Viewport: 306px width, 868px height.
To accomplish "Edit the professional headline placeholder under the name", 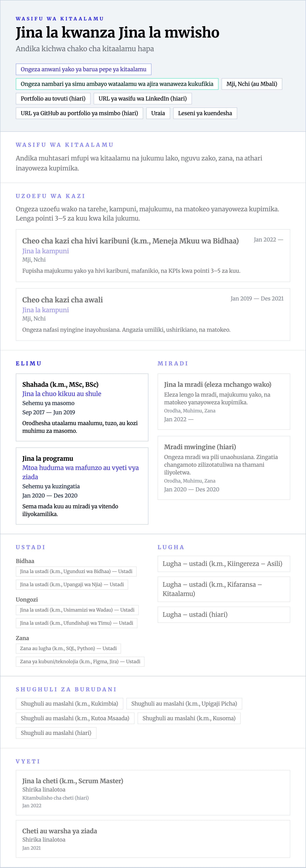I will pyautogui.click(x=85, y=49).
